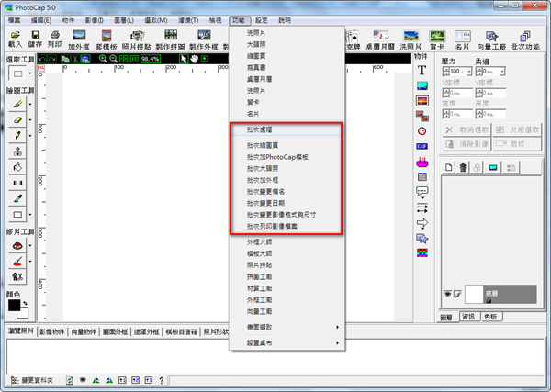
Task: Select the text object T icon
Action: (x=422, y=71)
